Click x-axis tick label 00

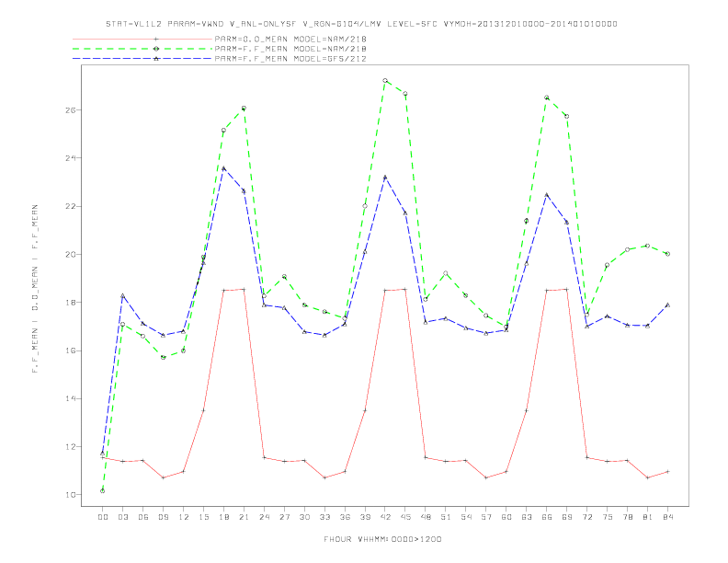pos(103,517)
